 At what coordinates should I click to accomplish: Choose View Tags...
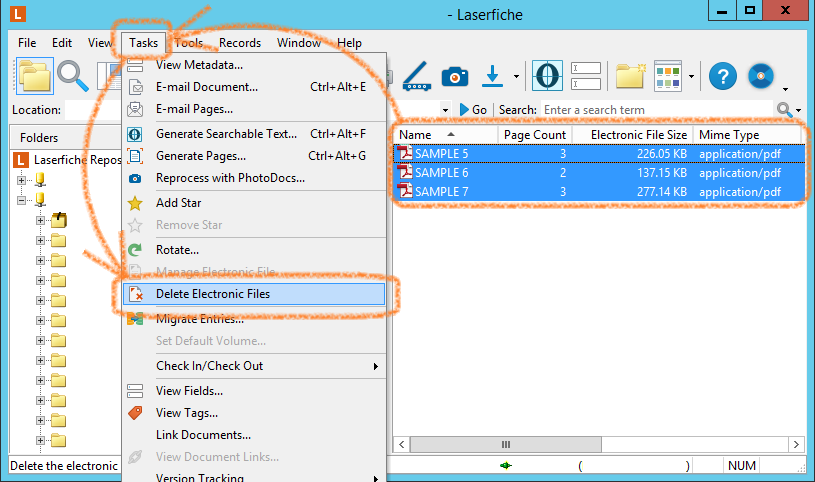[254, 413]
